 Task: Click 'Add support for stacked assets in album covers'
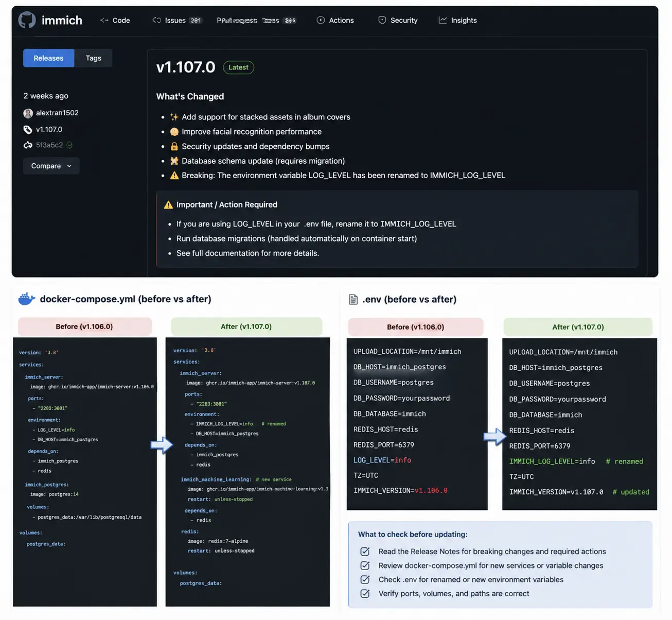tap(266, 117)
